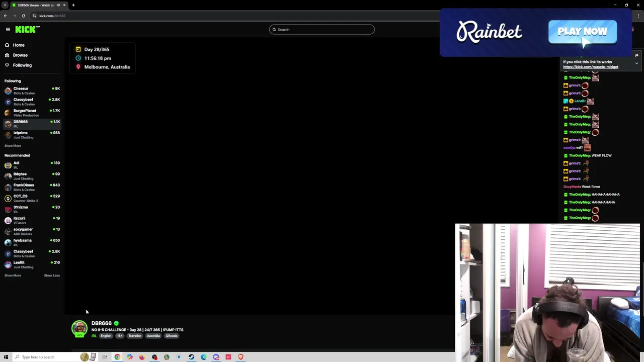Go back with the browser back arrow
This screenshot has height=362, width=644.
pyautogui.click(x=6, y=16)
